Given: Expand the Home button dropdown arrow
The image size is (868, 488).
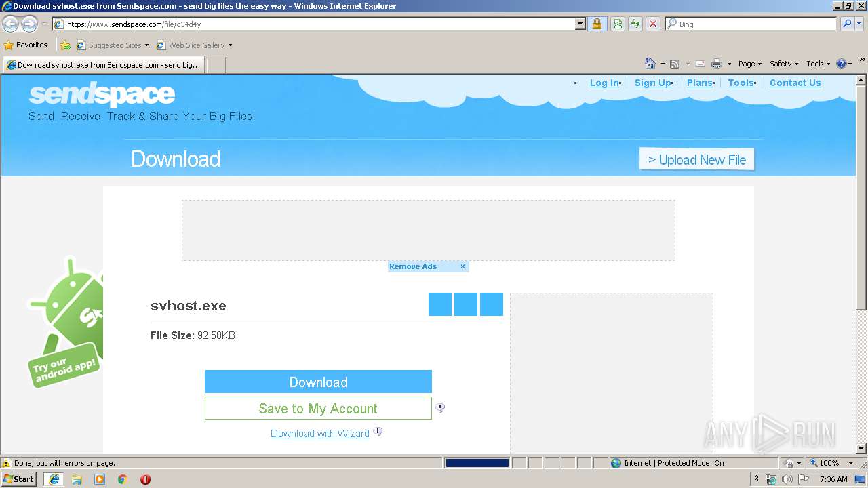Looking at the screenshot, I should click(x=663, y=64).
